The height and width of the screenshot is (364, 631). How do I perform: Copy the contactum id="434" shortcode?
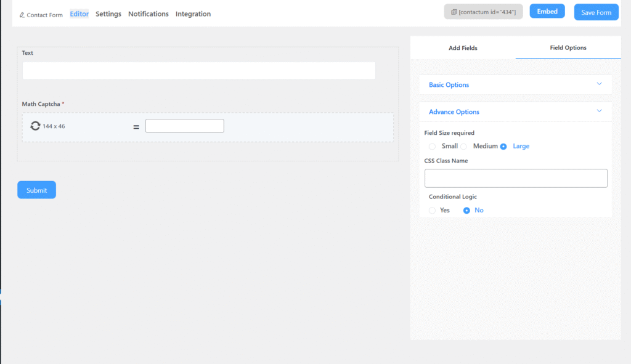click(483, 12)
